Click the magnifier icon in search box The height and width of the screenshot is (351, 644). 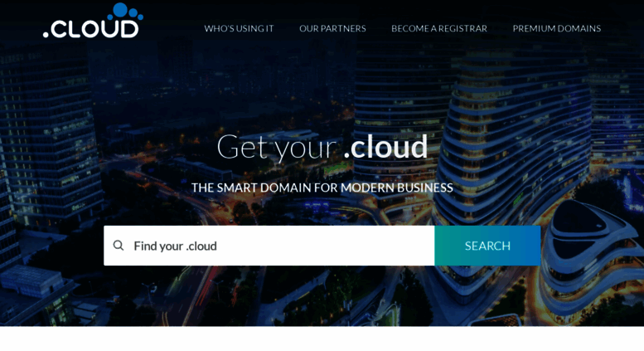click(119, 246)
